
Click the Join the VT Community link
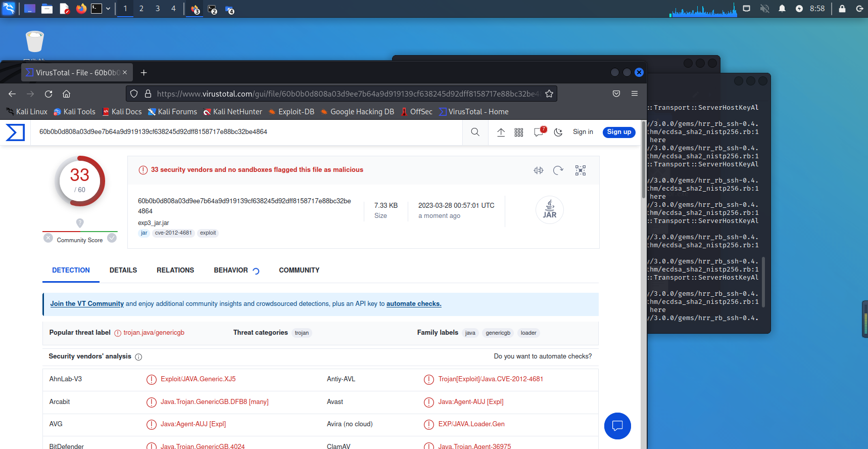(x=87, y=304)
